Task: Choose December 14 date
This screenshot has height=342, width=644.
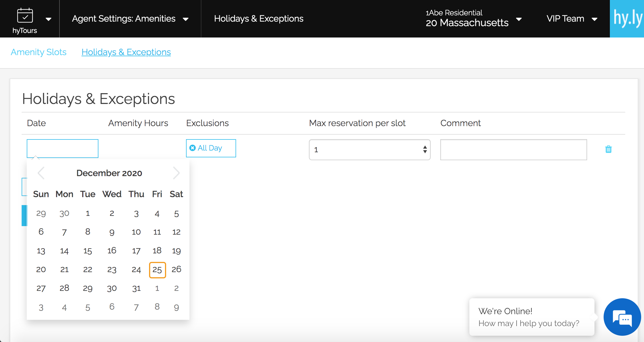Action: click(x=64, y=251)
